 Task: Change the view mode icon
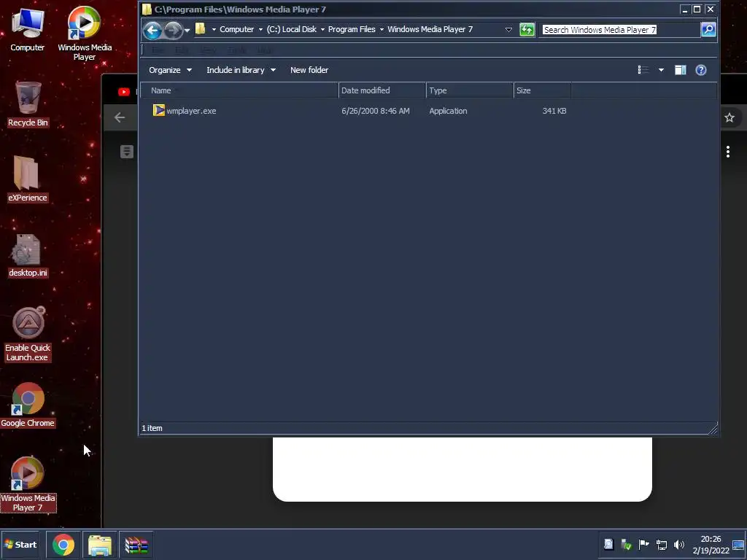click(643, 70)
